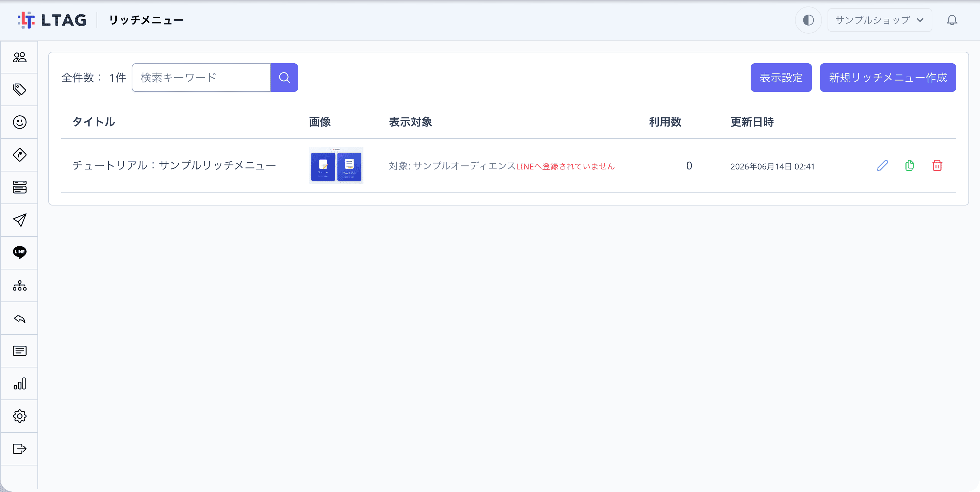Image resolution: width=980 pixels, height=492 pixels.
Task: Click the 表示対象 column header
Action: point(410,122)
